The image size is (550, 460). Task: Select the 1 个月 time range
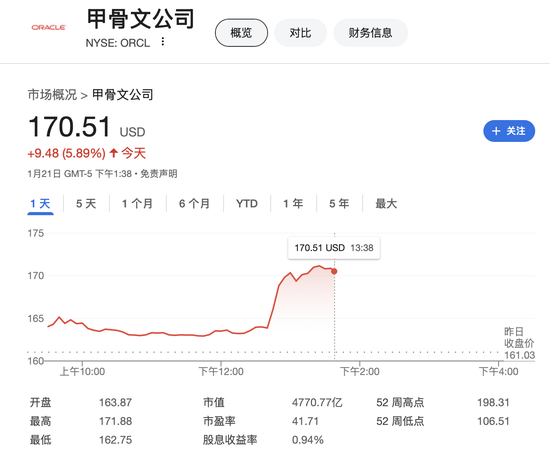point(138,204)
